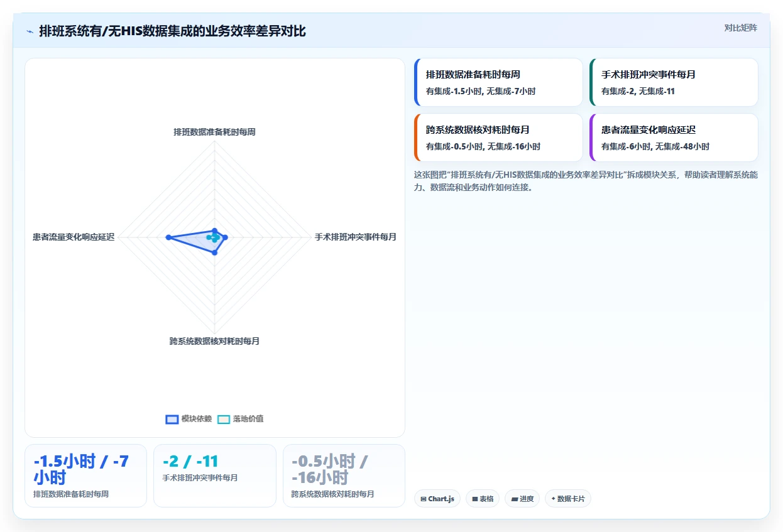Select the 患者流量变化响应延迟 card
Screen dimensions: 783x532
pos(674,138)
